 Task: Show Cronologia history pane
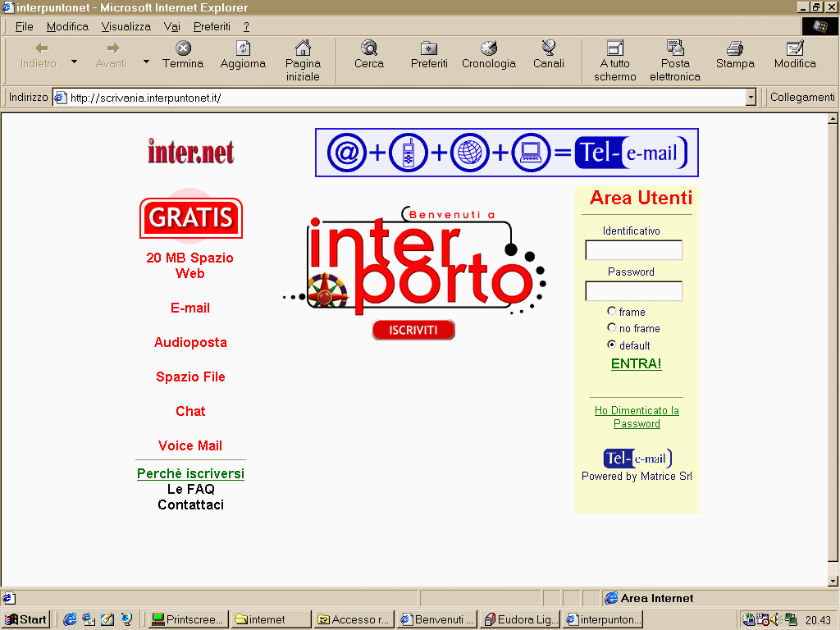[489, 56]
